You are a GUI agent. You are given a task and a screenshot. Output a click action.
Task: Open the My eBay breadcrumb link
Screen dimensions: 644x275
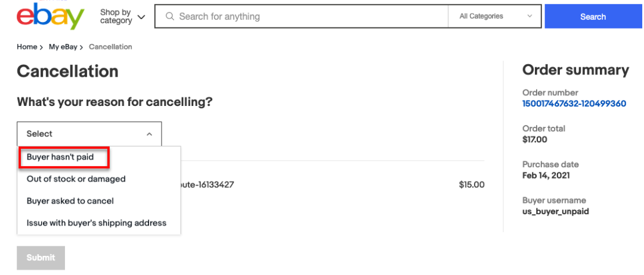(63, 46)
